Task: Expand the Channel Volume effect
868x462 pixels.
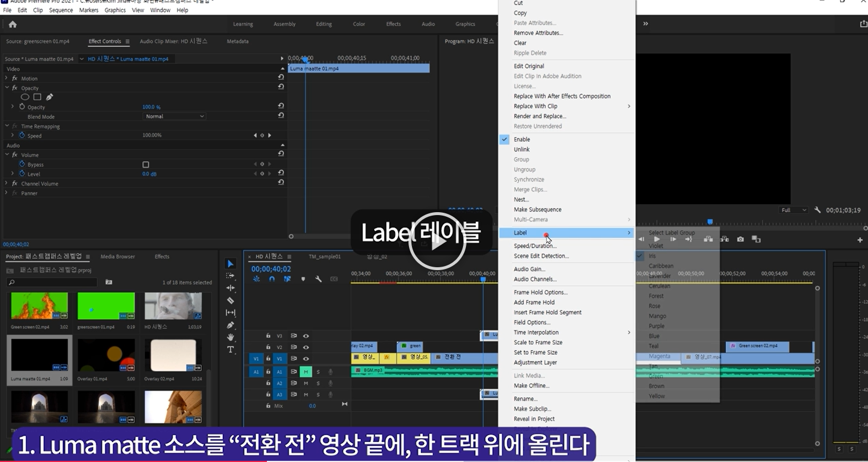Action: [x=7, y=183]
